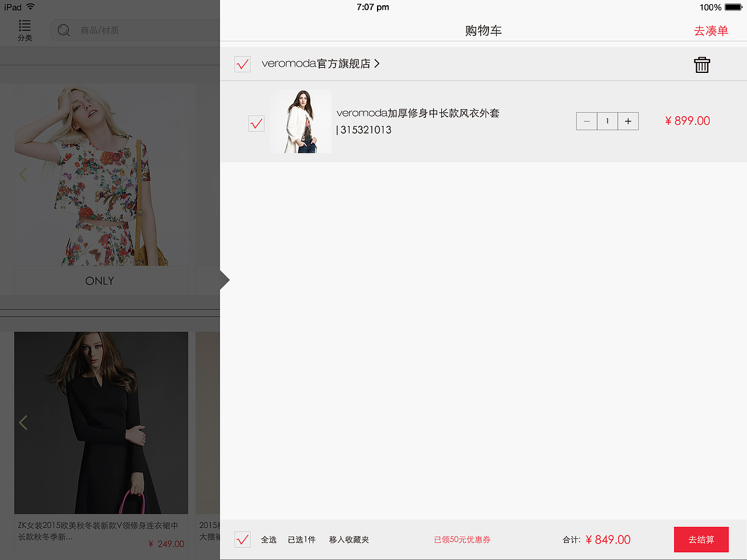Increase quantity with the plus button
This screenshot has height=560, width=747.
[x=628, y=121]
